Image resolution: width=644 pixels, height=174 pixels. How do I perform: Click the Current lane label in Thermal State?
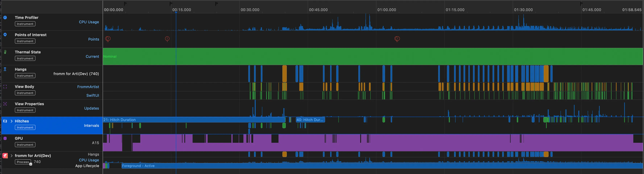[x=92, y=57]
